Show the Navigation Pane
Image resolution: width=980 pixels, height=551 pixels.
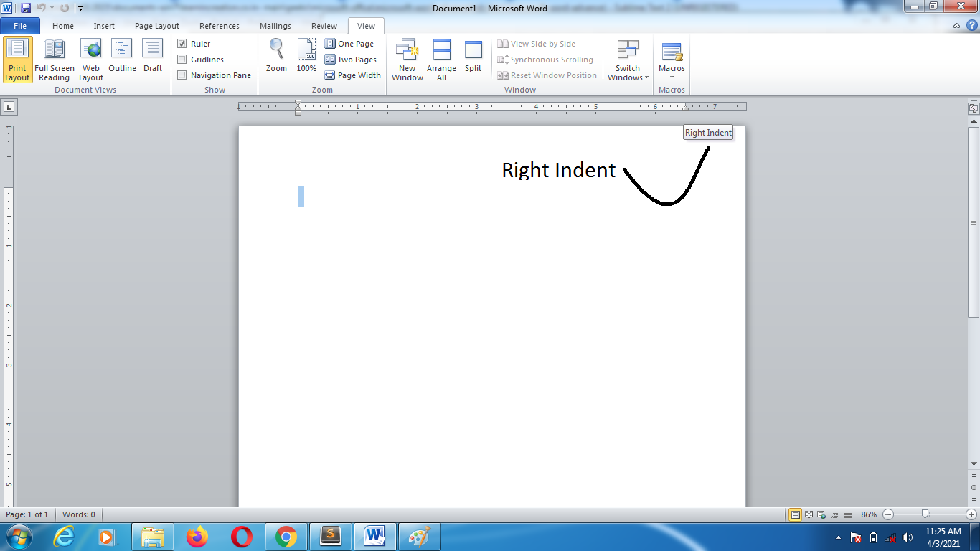(182, 75)
